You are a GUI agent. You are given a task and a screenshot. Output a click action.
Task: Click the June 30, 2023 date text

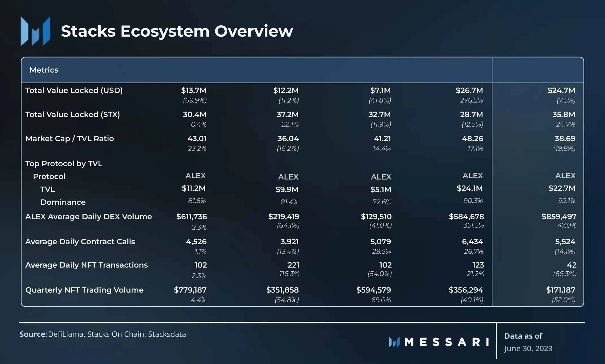528,348
